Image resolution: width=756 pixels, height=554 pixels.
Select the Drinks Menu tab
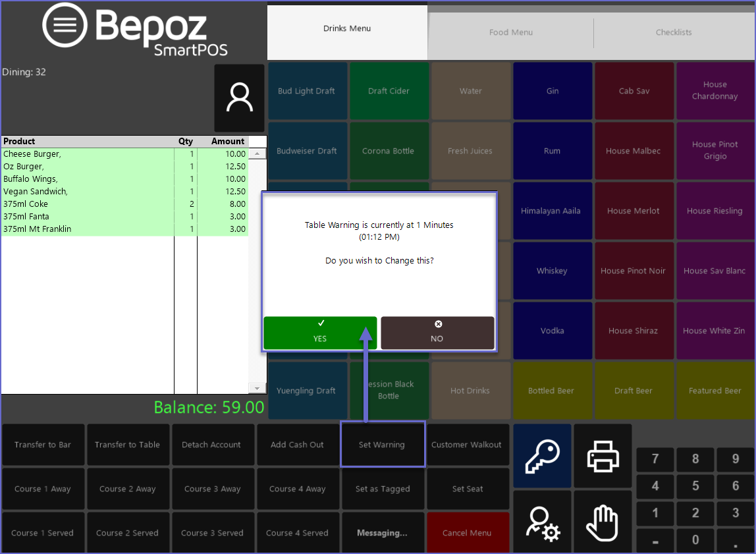(347, 29)
